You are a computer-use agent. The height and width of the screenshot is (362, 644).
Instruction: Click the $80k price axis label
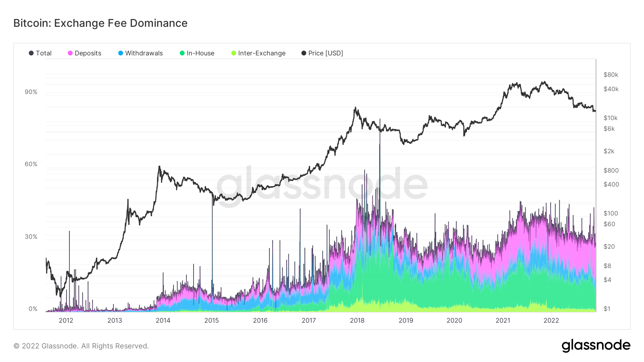click(x=611, y=75)
